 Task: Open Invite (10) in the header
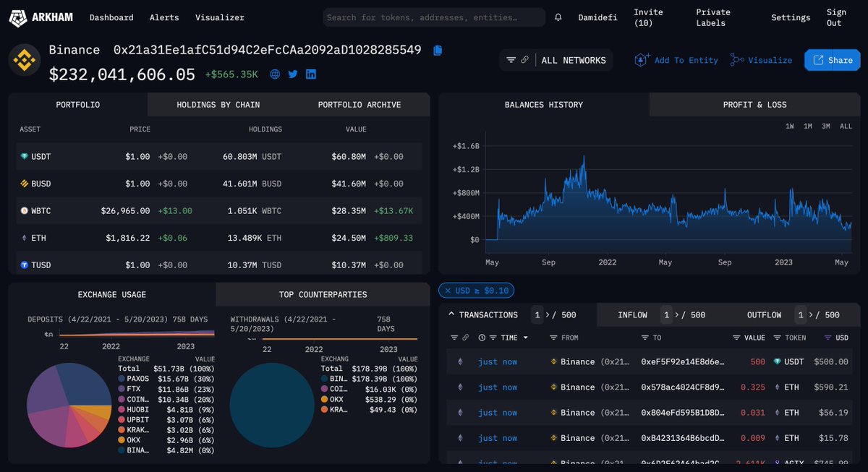(x=648, y=17)
